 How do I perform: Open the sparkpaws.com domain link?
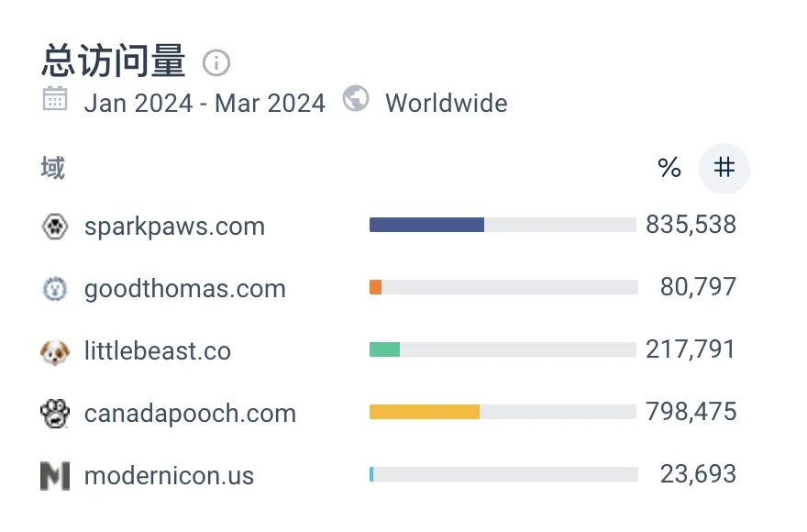click(x=174, y=227)
